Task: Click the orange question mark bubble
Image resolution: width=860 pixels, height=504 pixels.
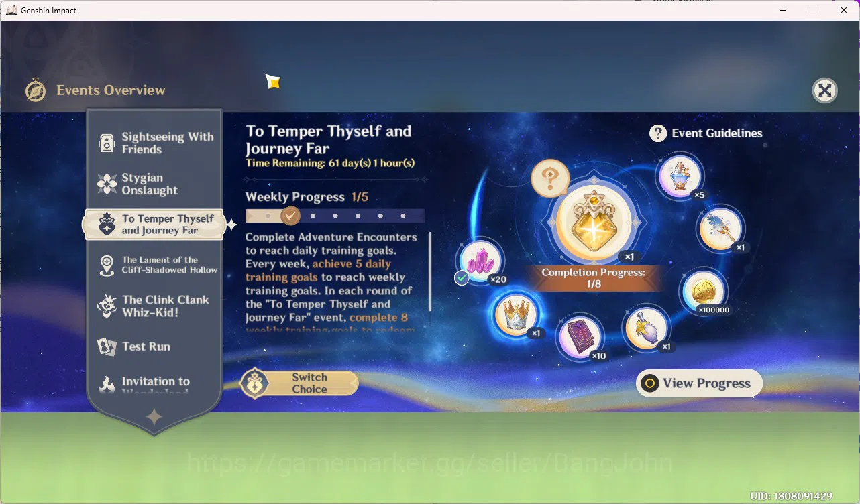Action: click(x=550, y=179)
